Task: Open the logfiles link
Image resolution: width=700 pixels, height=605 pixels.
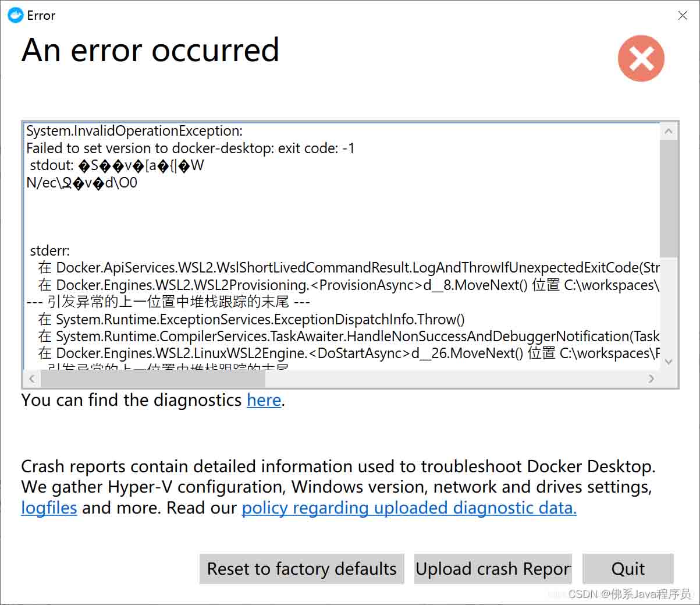Action: [x=49, y=508]
